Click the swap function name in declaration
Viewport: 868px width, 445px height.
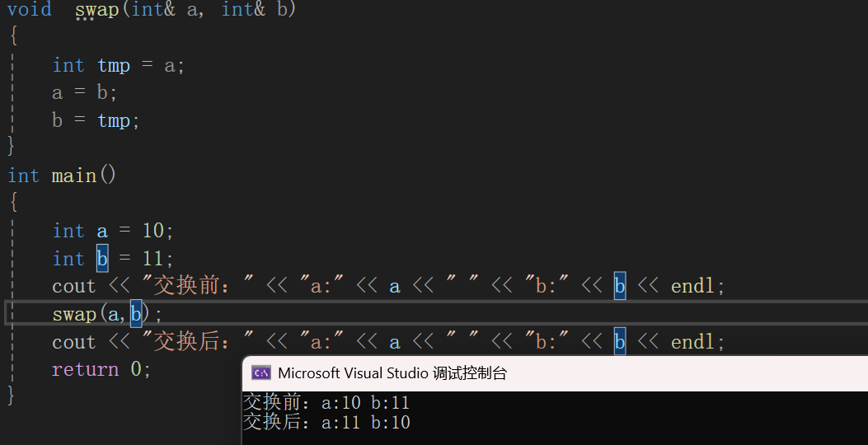97,9
